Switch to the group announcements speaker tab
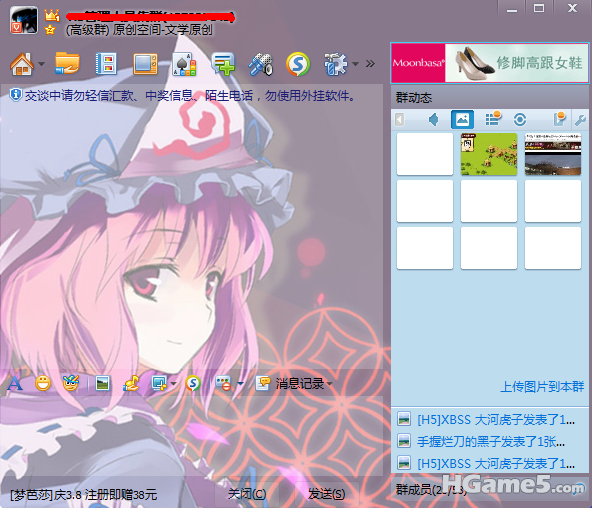This screenshot has width=592, height=508. coord(433,120)
